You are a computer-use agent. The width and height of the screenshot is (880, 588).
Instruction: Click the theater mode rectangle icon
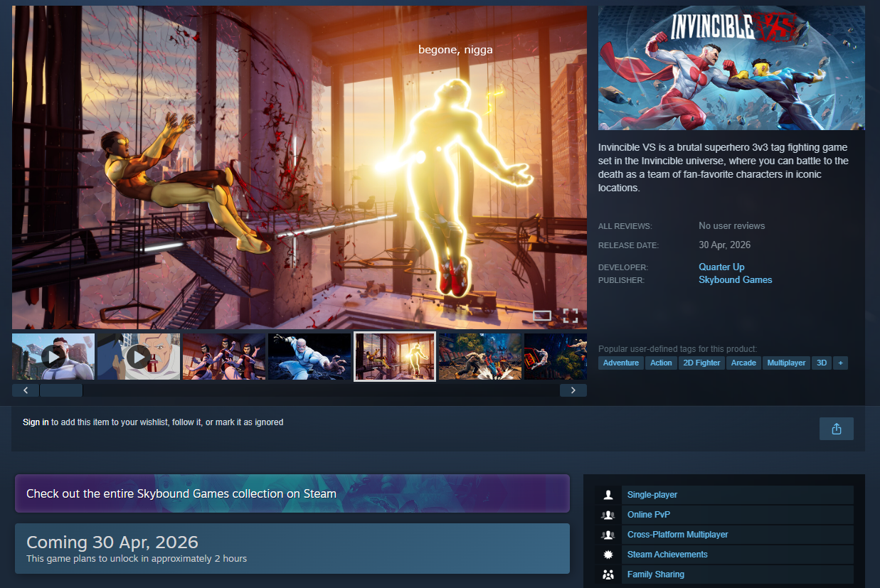pyautogui.click(x=542, y=316)
